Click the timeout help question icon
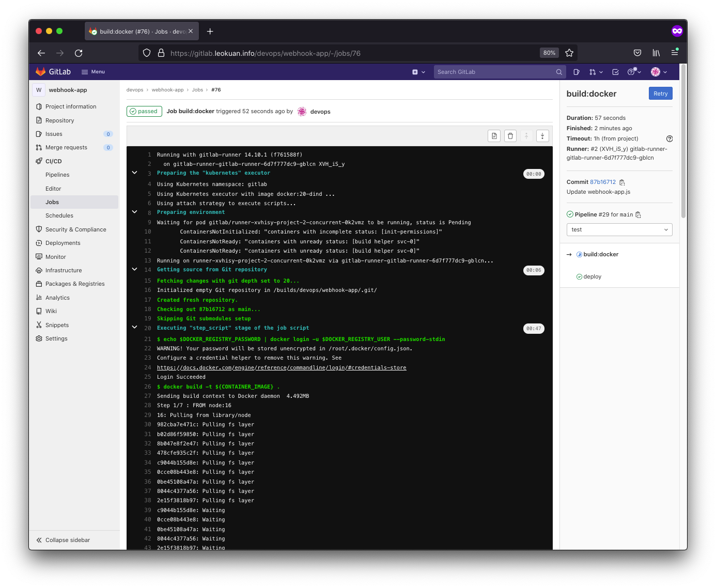Screen dimensions: 716x588 [x=670, y=138]
